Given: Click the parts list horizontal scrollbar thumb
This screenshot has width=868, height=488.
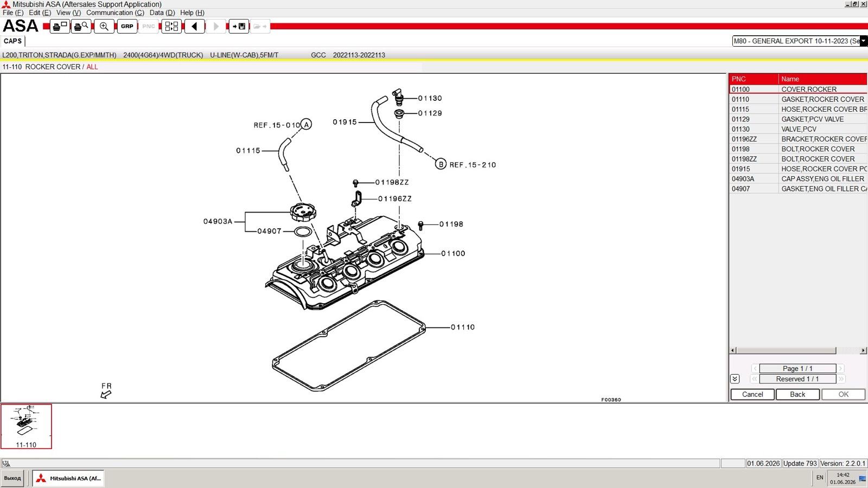Looking at the screenshot, I should click(786, 351).
